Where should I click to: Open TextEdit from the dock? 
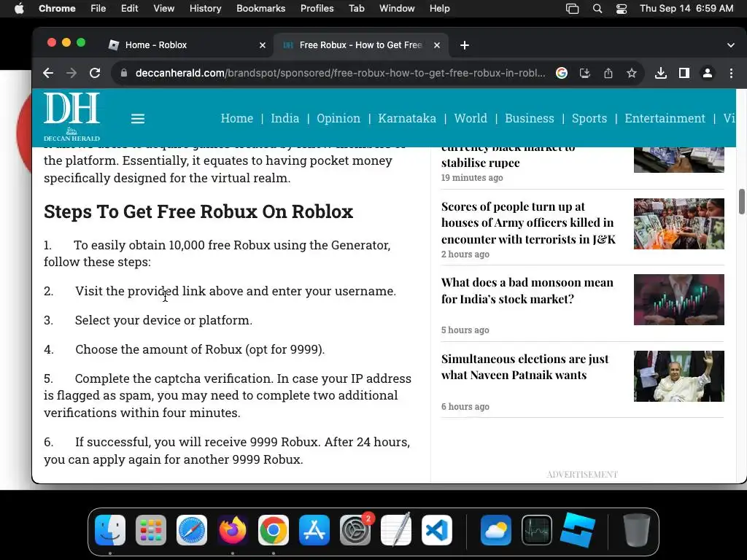(396, 530)
